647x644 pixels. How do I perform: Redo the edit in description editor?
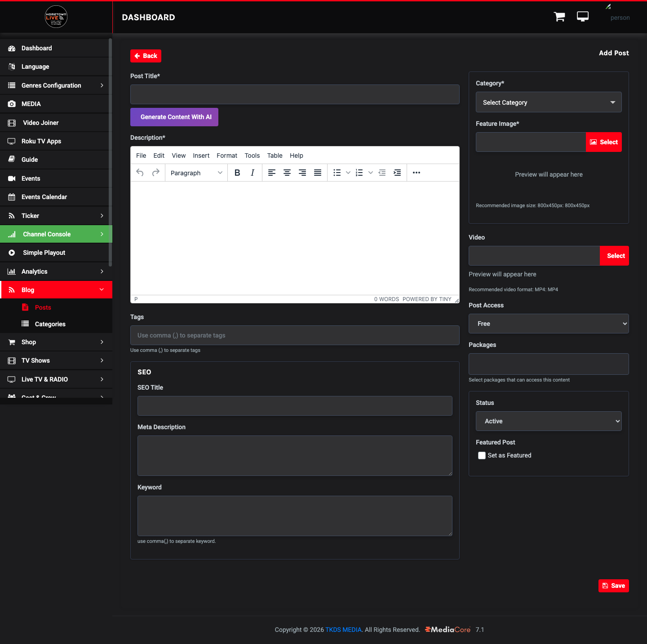(155, 173)
